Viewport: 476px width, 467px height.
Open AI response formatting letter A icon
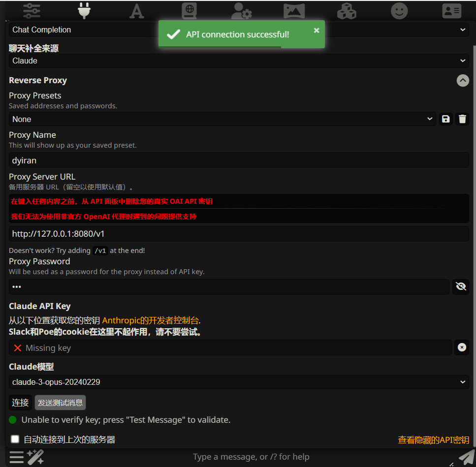(x=136, y=10)
